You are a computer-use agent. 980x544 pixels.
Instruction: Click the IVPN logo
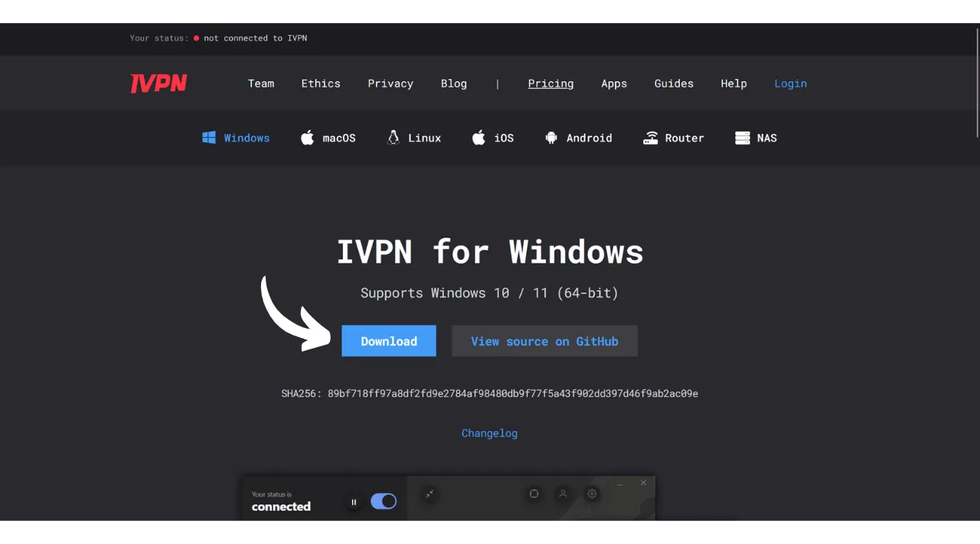click(158, 84)
